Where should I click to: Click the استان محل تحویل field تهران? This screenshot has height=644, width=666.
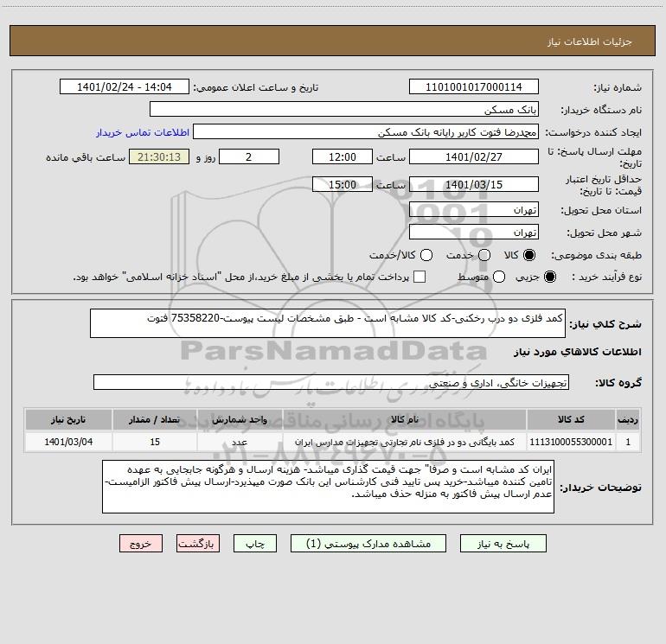pyautogui.click(x=474, y=209)
